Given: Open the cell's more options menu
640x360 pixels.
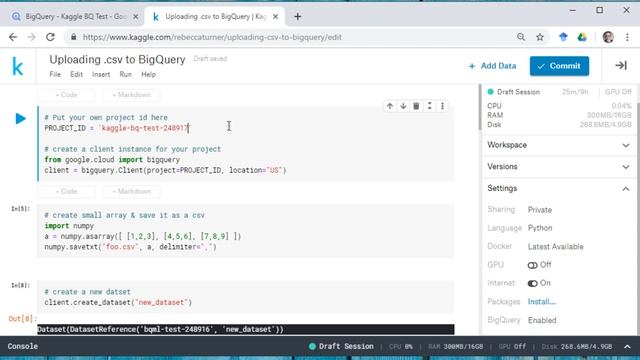Looking at the screenshot, I should point(442,106).
